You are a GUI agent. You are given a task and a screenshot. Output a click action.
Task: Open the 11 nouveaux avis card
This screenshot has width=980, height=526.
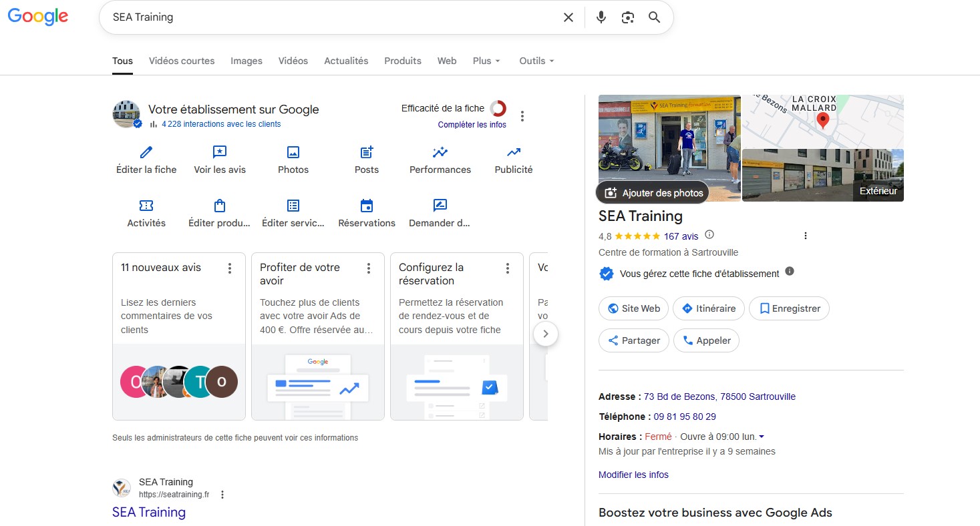179,336
